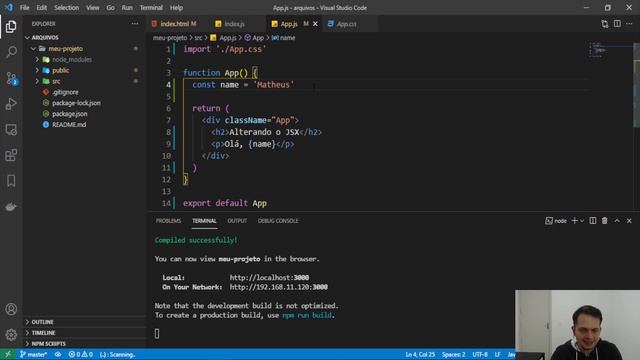
Task: Split the terminal
Action: coord(593,220)
